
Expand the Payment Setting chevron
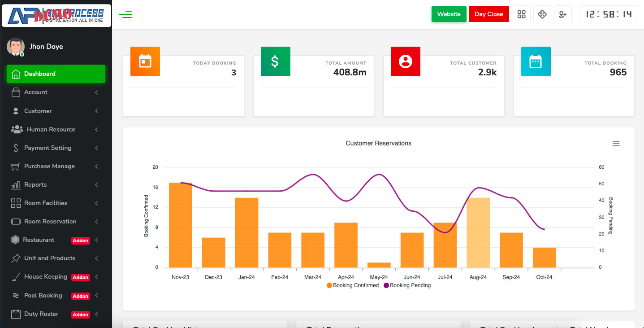click(x=96, y=148)
